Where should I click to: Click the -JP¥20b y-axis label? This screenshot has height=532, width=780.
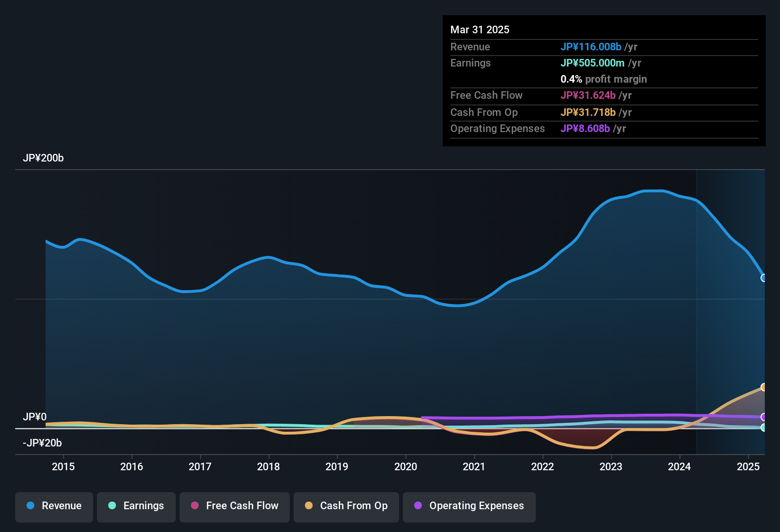(x=42, y=443)
